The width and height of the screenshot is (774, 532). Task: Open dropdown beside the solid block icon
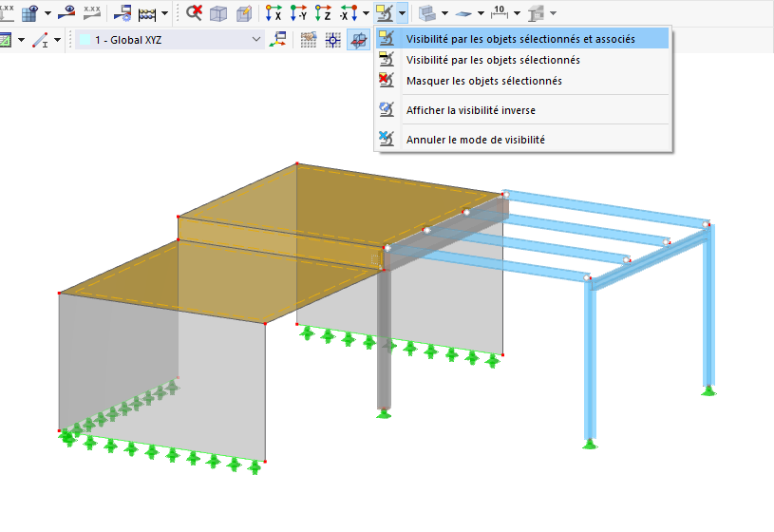click(444, 13)
